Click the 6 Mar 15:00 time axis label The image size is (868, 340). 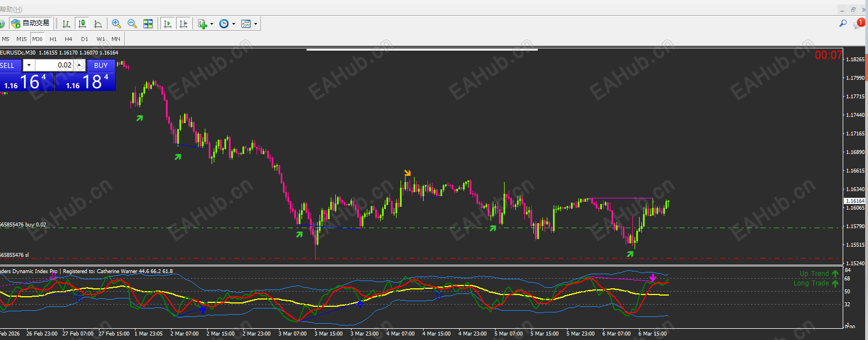pos(653,333)
